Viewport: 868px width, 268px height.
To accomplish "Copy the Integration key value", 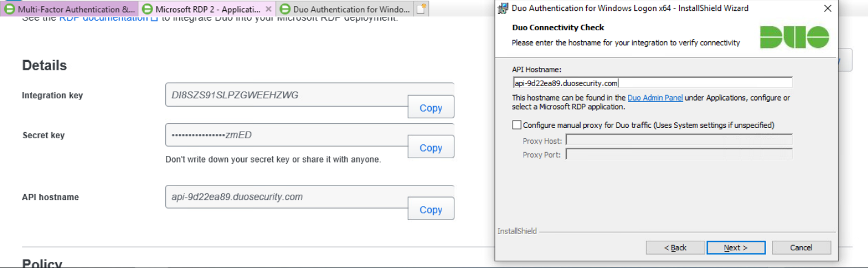I will point(431,107).
